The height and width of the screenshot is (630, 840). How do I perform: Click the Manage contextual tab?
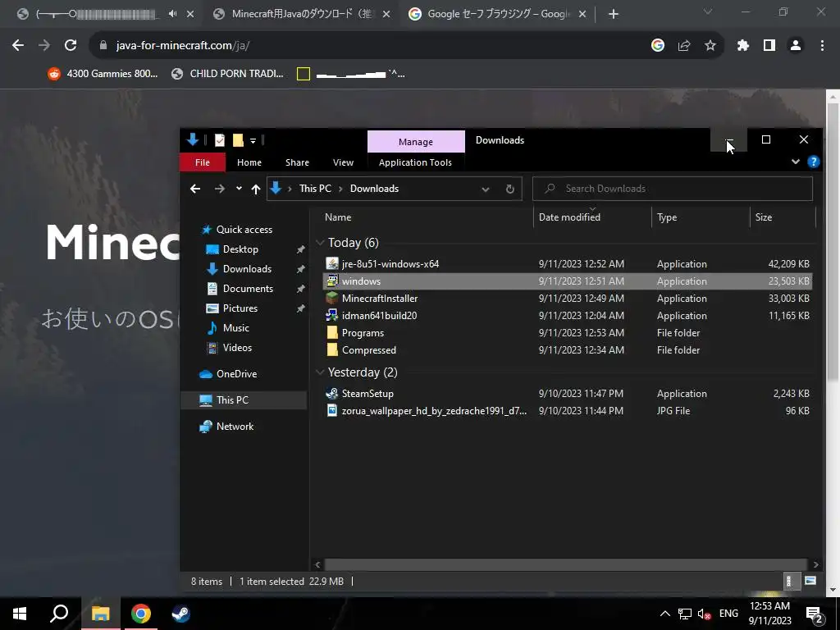[x=416, y=142]
